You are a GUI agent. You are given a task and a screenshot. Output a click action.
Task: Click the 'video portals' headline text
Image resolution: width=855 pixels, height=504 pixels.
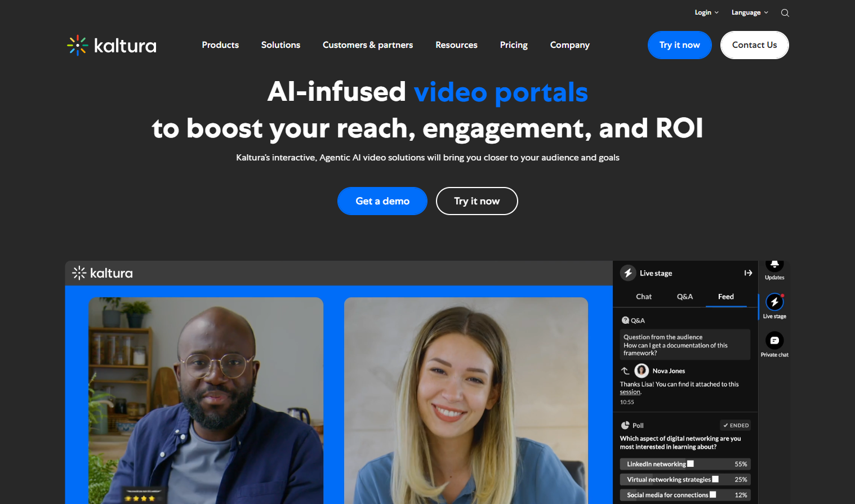click(x=501, y=92)
